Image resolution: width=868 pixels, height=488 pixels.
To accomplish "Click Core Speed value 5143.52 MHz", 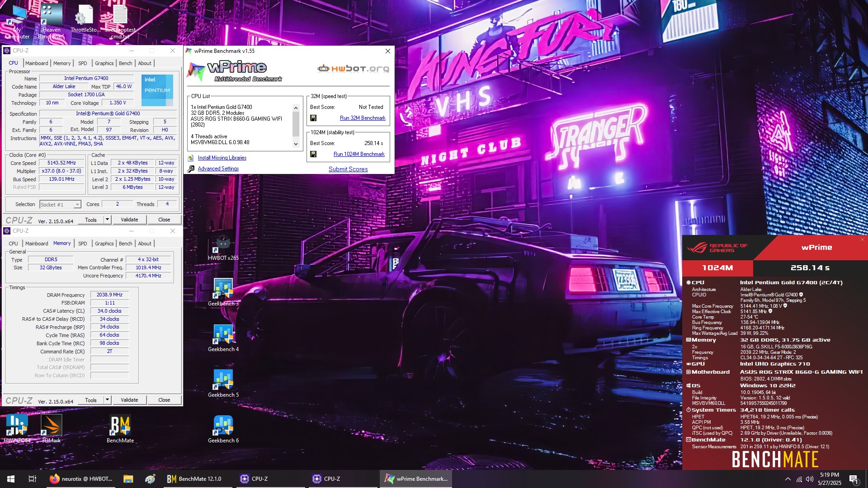I will coord(61,163).
